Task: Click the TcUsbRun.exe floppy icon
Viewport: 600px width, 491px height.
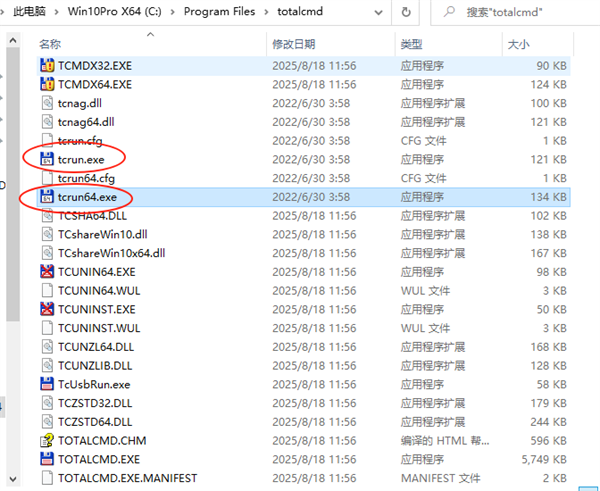Action: [x=47, y=384]
